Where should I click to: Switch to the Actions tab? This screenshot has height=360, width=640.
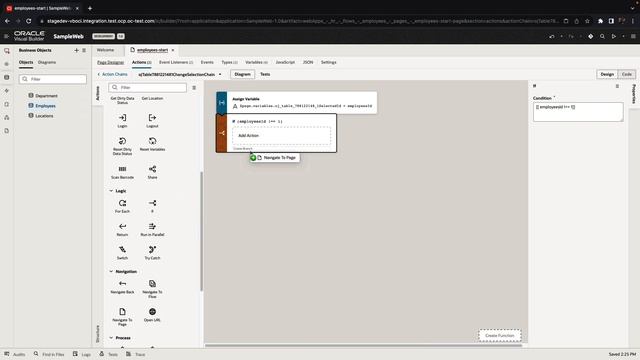point(141,62)
